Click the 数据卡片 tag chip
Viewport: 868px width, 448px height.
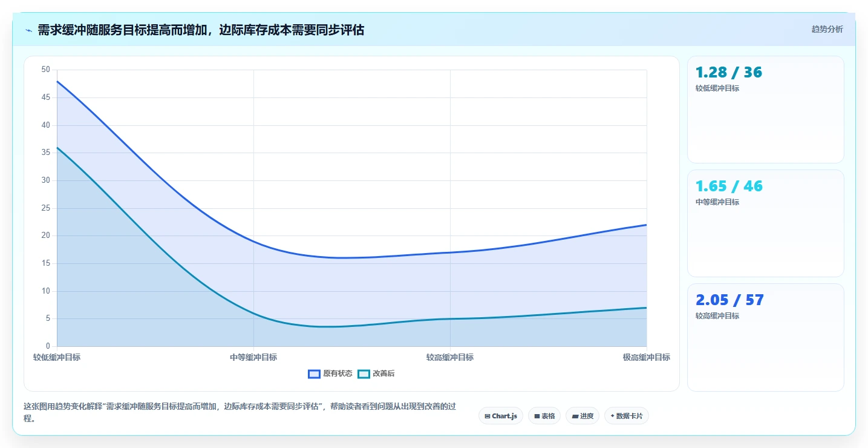coord(627,416)
